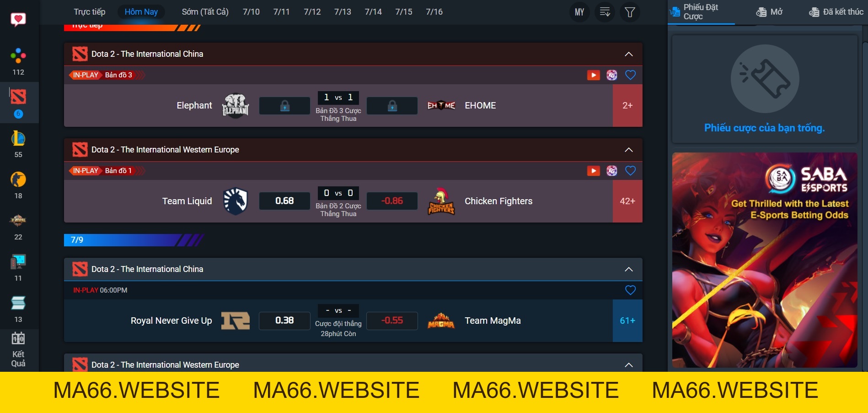Click locked odds for Elephant
Viewport: 868px width, 413px height.
coord(284,106)
